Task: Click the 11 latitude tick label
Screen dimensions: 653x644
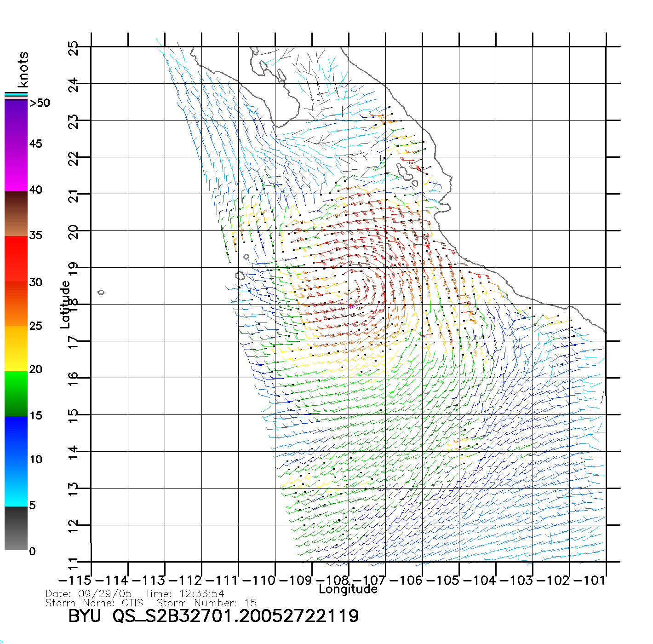Action: coord(74,562)
